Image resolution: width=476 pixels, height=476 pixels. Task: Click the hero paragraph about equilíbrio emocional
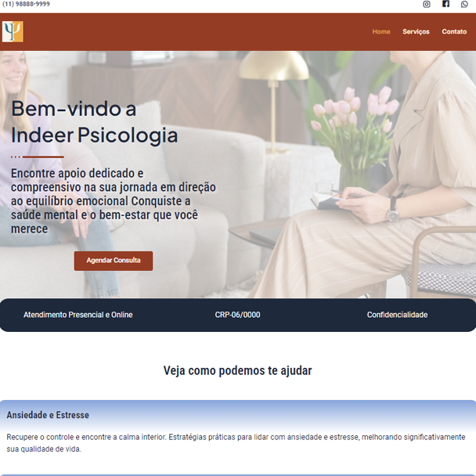(114, 201)
